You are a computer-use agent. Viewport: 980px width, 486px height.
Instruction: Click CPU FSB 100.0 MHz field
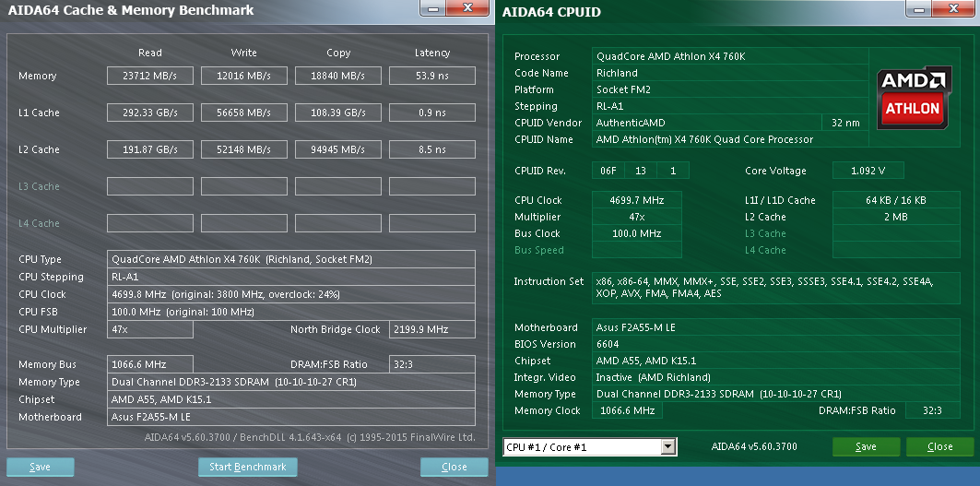(291, 312)
